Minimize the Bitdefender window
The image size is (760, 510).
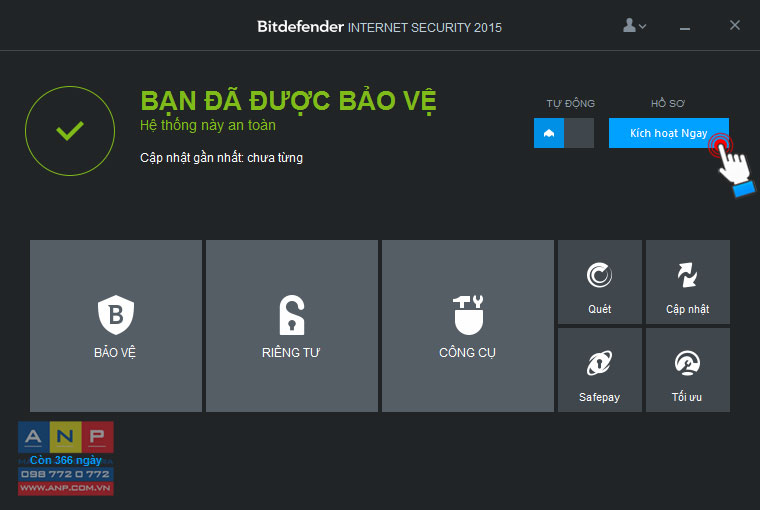tap(684, 28)
